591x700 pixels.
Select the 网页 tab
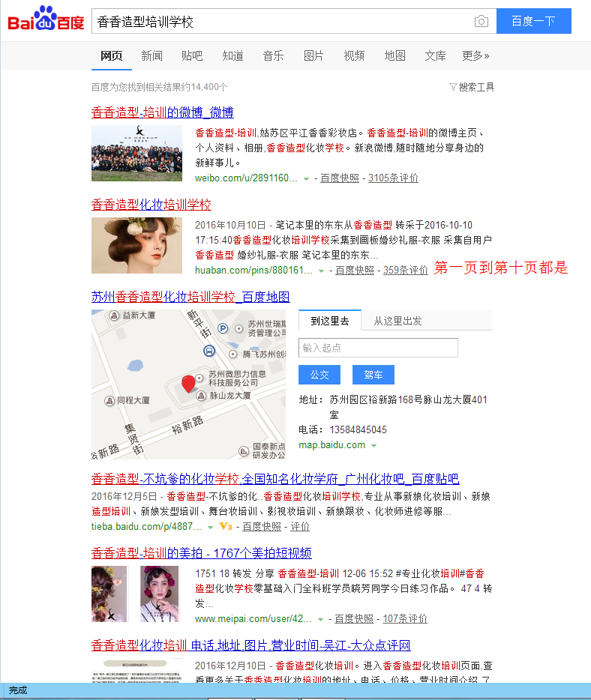[111, 55]
